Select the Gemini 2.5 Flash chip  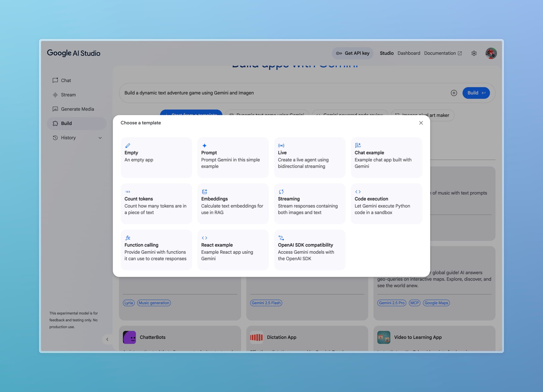[x=266, y=303]
